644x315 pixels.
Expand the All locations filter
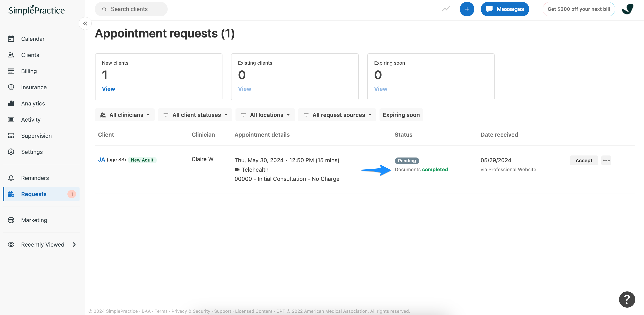(265, 115)
